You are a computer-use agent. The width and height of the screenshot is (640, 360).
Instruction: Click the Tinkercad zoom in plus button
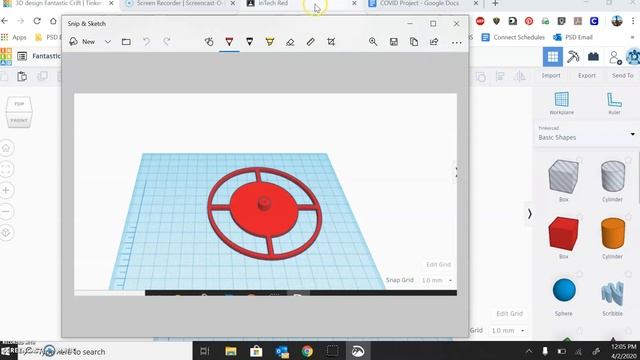click(x=7, y=190)
